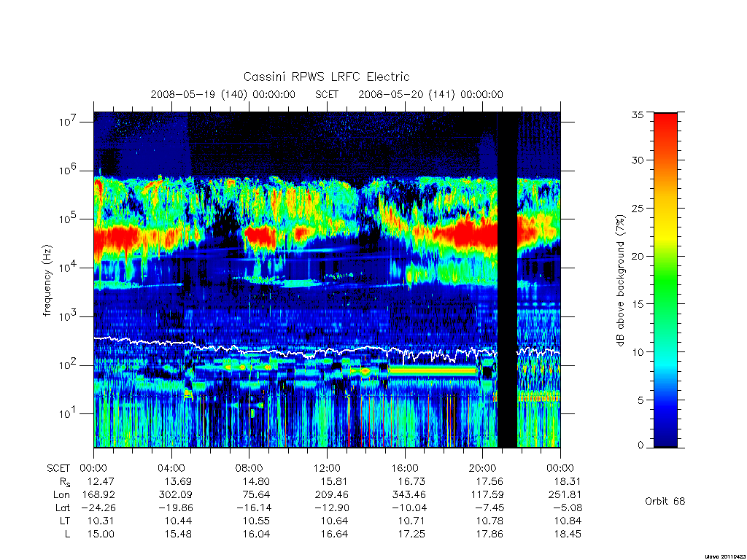Select longitude value 251.81

(565, 495)
